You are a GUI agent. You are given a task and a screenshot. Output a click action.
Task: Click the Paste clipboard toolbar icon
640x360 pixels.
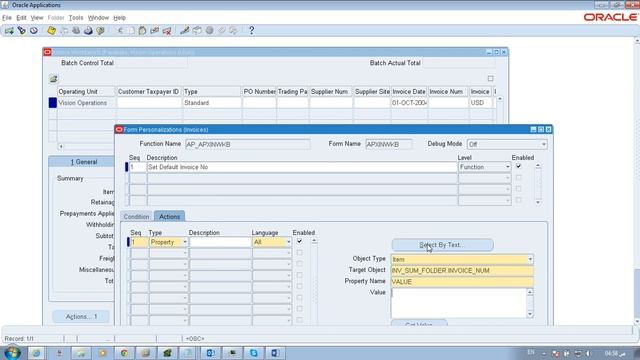point(142,31)
